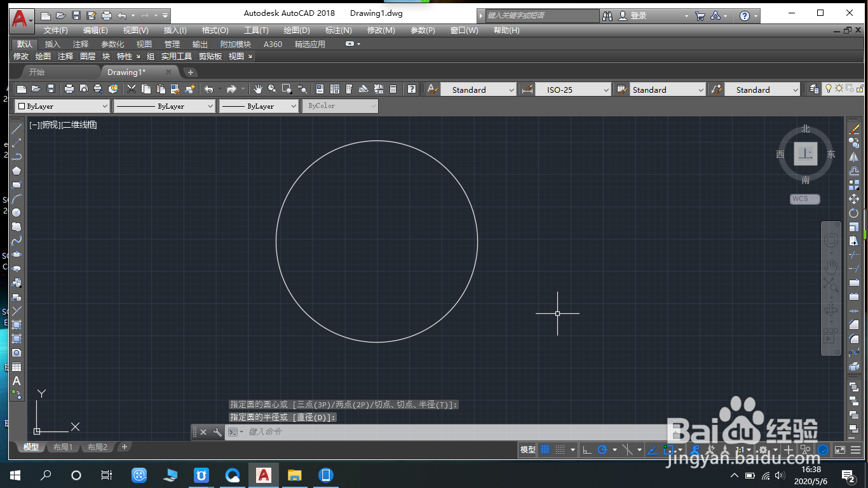The width and height of the screenshot is (868, 488).
Task: Click the 登录 sign-in button
Action: [633, 15]
